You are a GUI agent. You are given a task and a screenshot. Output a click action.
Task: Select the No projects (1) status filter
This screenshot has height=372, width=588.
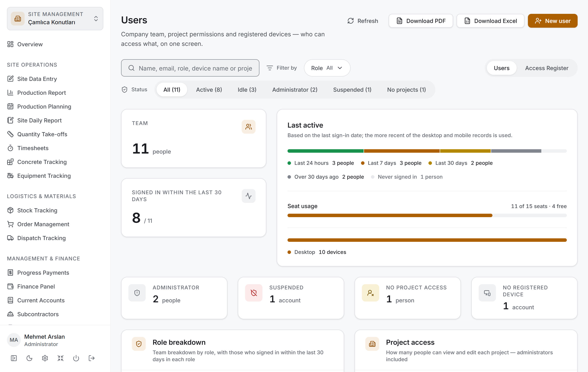coord(406,90)
